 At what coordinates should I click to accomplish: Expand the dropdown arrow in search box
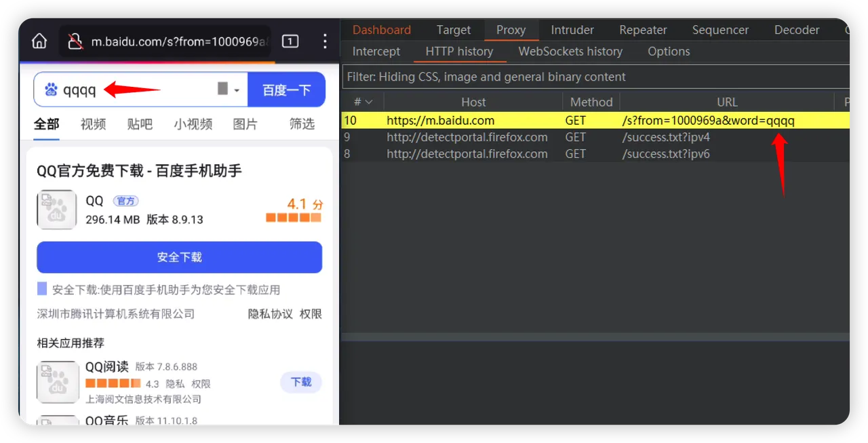(x=237, y=90)
